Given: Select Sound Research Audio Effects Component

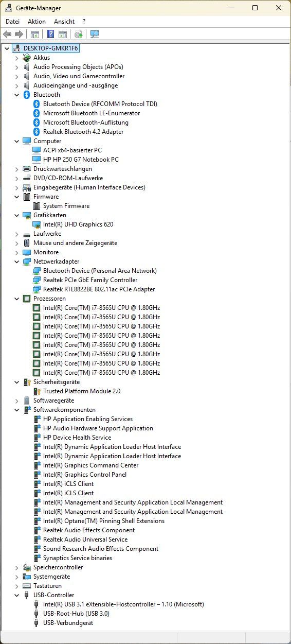Looking at the screenshot, I should coord(101,549).
